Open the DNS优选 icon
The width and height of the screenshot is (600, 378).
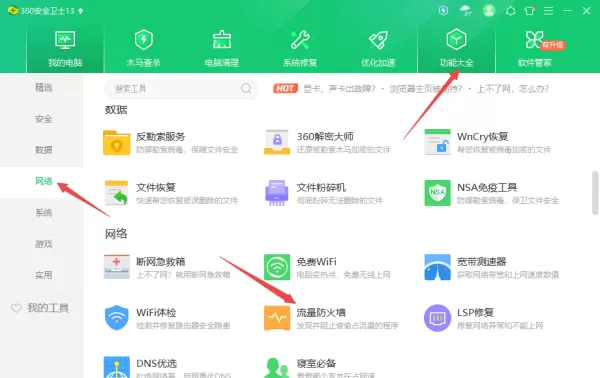pos(117,367)
